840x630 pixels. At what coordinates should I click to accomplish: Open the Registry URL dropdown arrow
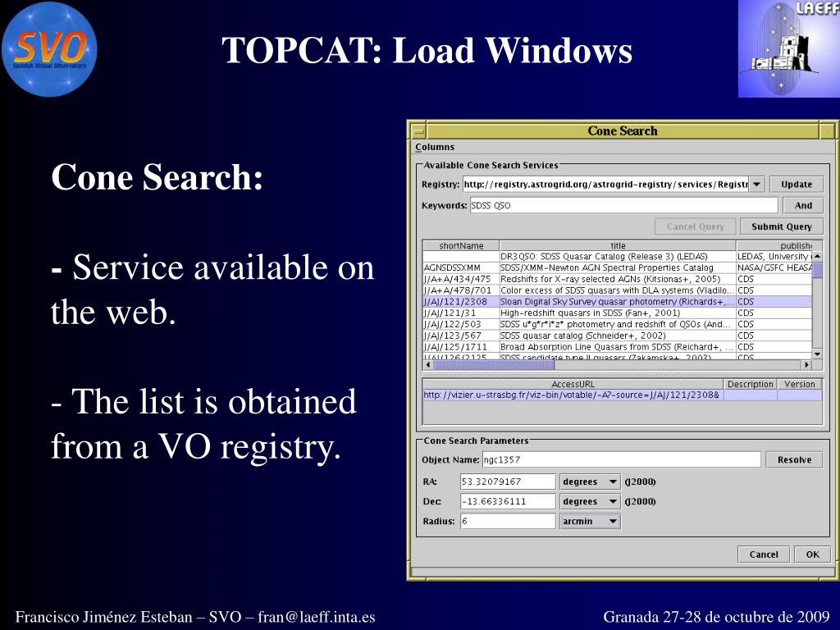[756, 185]
